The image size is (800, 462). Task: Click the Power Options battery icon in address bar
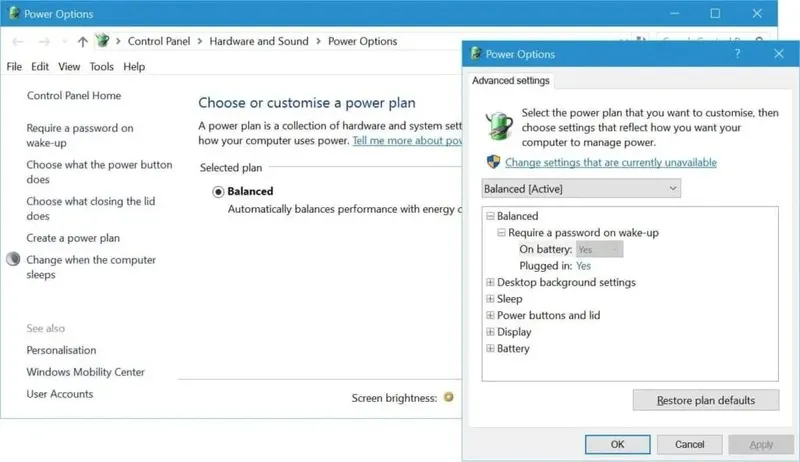[x=102, y=41]
